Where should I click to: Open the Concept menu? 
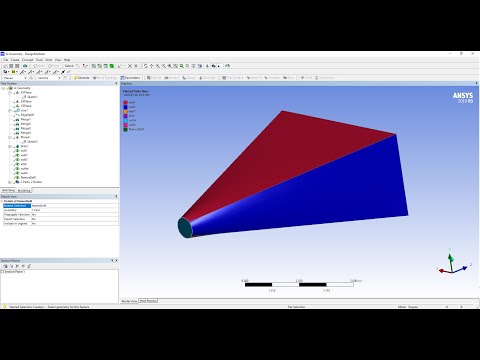[x=28, y=60]
